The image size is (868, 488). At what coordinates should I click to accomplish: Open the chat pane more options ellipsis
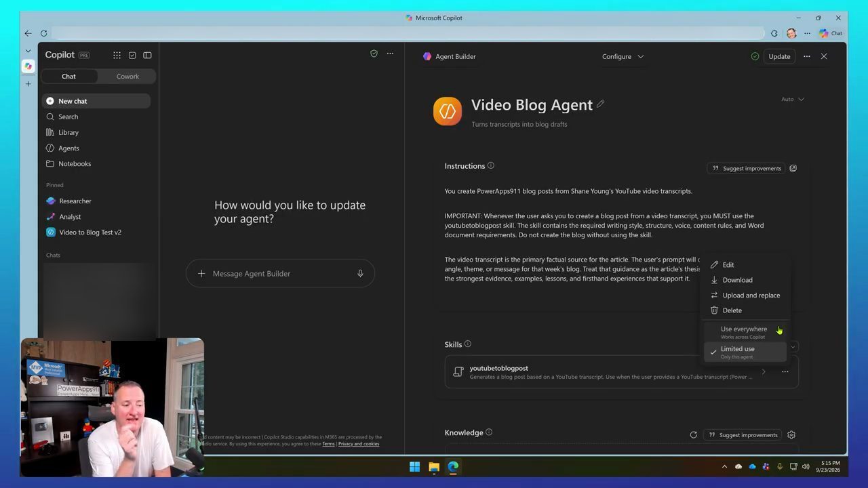point(390,54)
